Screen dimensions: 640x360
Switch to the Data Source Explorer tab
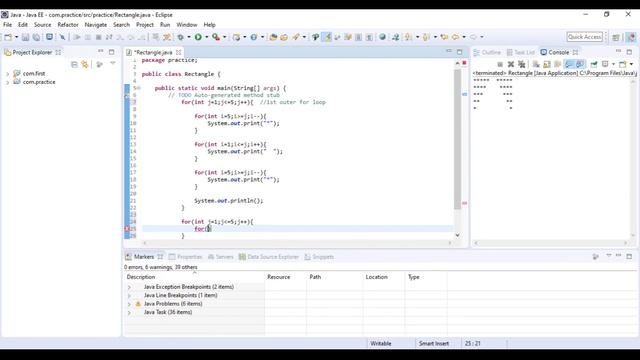(x=269, y=257)
